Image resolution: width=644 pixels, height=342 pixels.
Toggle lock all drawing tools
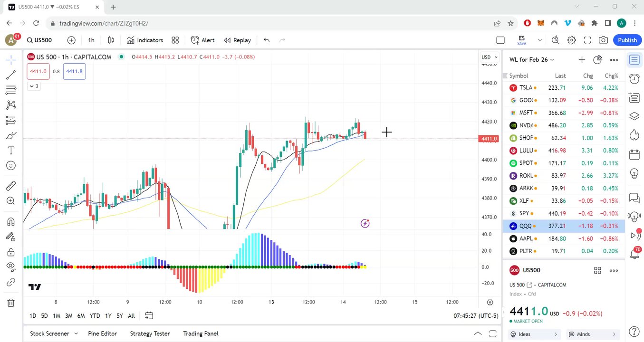tap(11, 252)
